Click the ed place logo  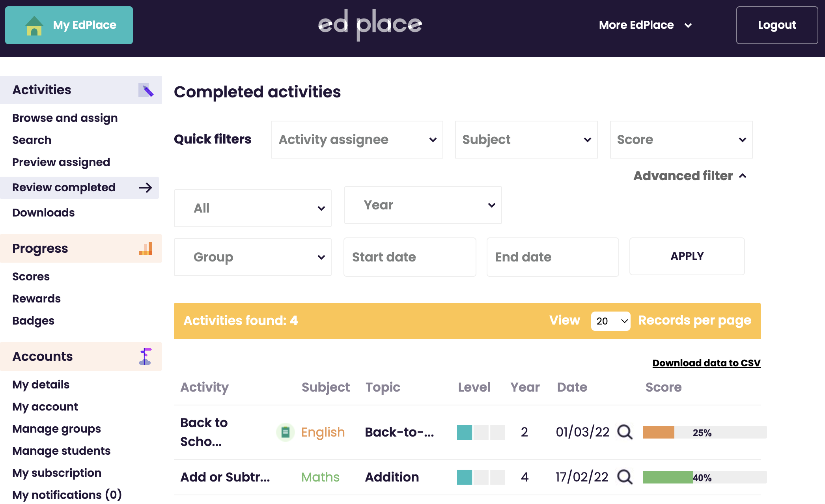point(370,25)
